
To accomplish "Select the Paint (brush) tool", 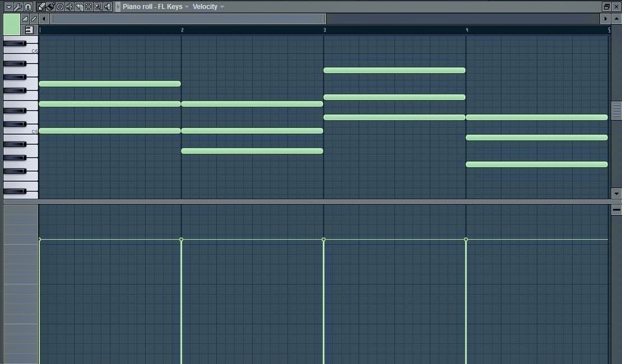I will click(50, 6).
